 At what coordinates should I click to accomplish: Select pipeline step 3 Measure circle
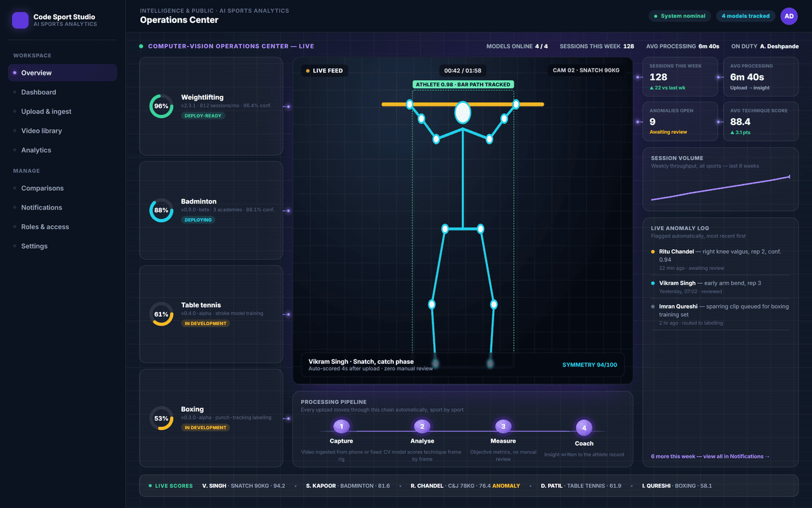click(x=503, y=427)
